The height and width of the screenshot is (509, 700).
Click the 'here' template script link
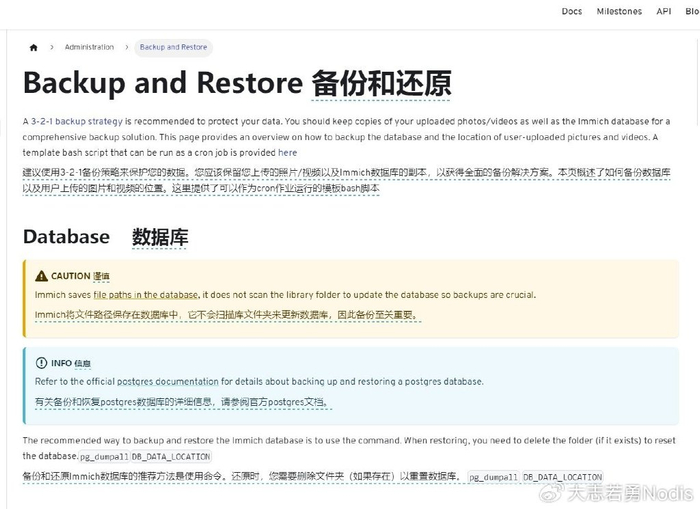pyautogui.click(x=288, y=153)
